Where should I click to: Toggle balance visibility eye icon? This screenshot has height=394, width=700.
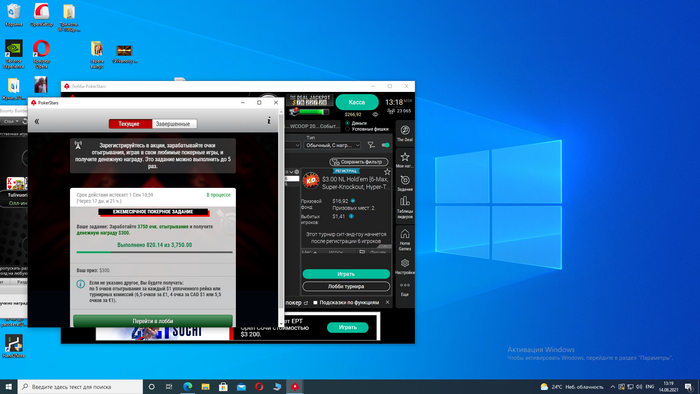click(375, 114)
